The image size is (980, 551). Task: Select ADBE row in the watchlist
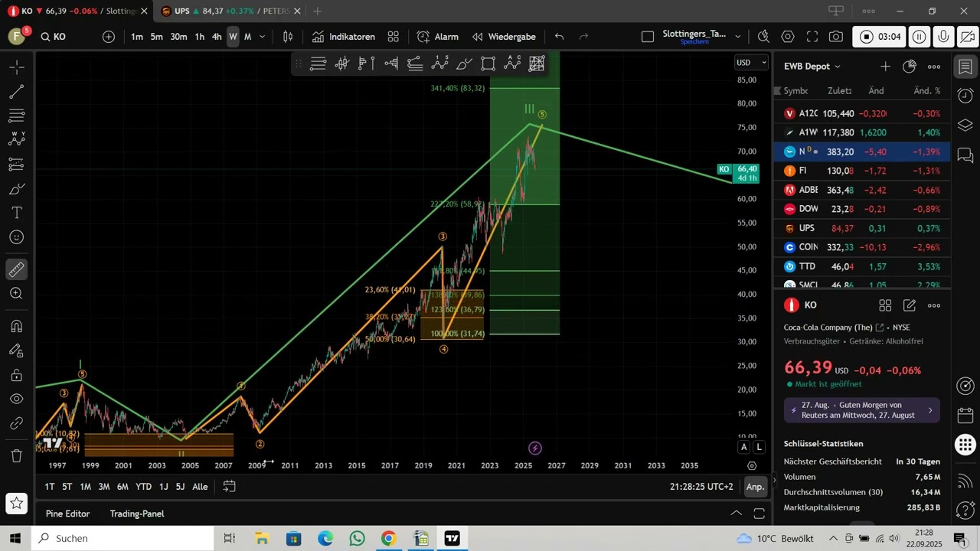862,190
